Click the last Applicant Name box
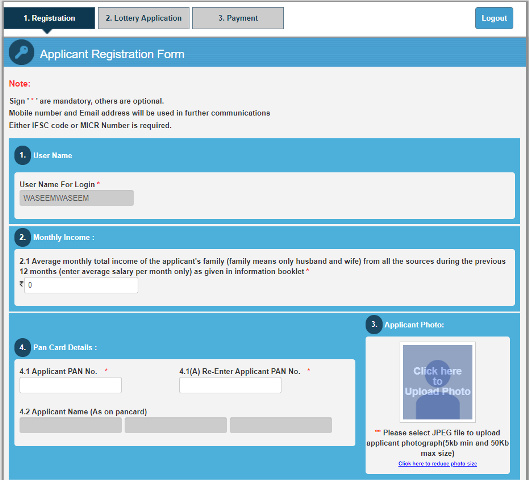 click(x=281, y=425)
